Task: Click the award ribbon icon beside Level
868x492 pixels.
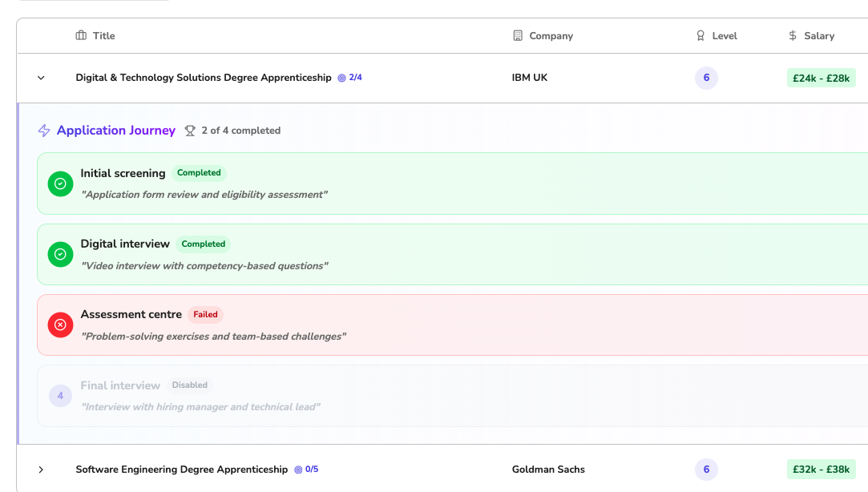Action: 700,35
